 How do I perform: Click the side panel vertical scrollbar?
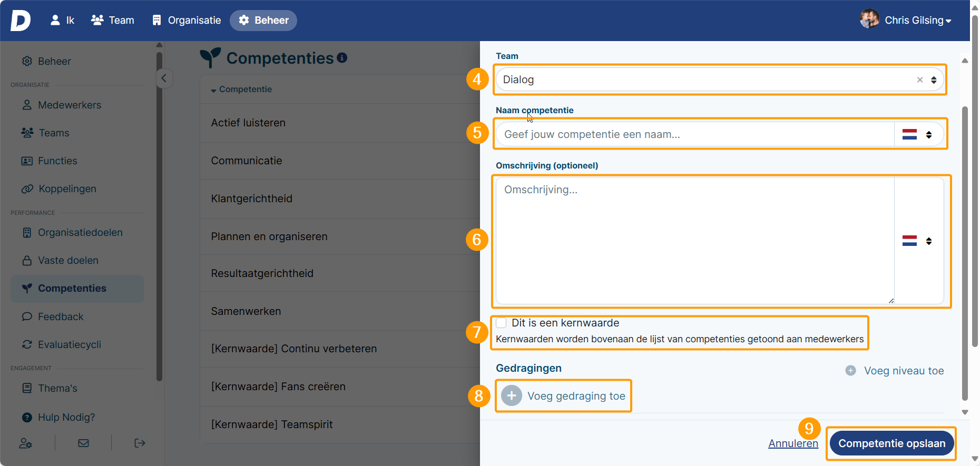tap(965, 253)
